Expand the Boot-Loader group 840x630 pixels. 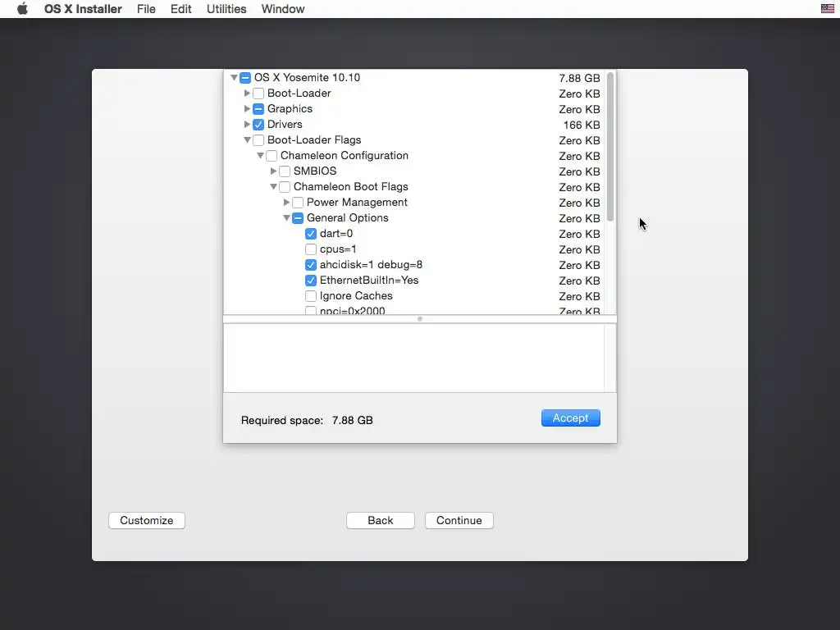pos(247,94)
